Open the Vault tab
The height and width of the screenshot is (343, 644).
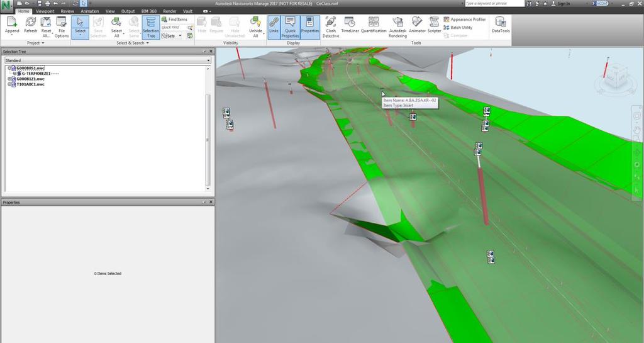tap(187, 11)
